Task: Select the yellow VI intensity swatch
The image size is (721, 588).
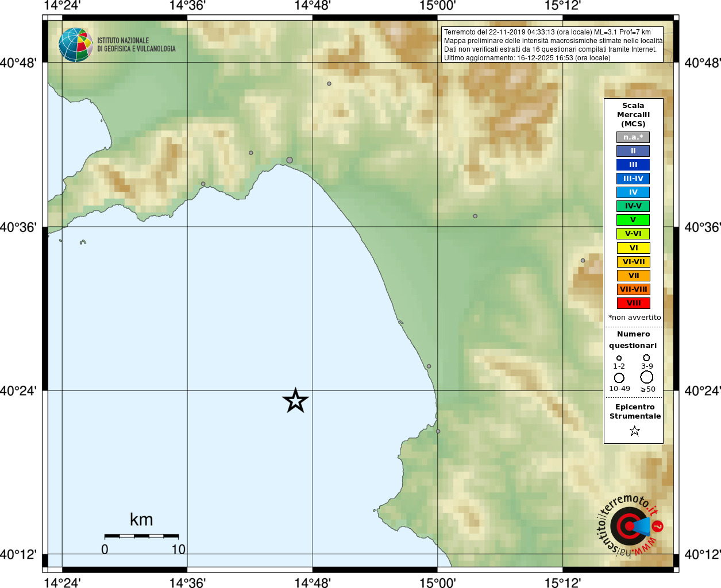Action: coord(633,248)
